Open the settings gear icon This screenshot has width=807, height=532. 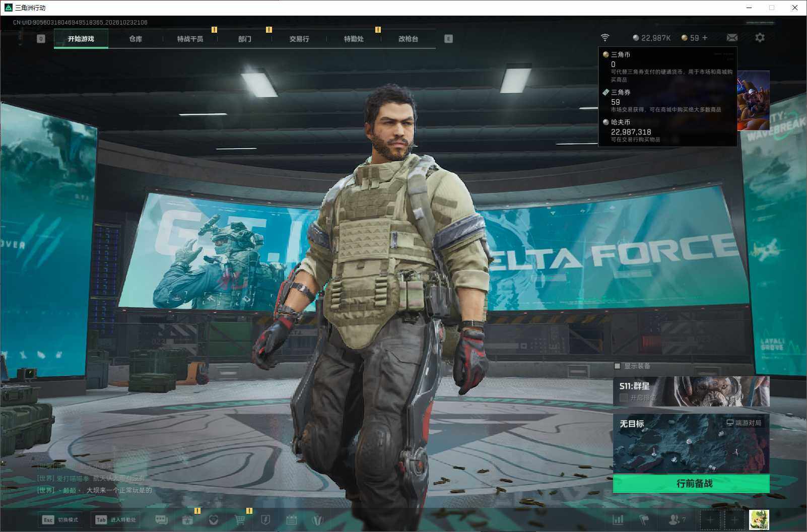coord(760,38)
